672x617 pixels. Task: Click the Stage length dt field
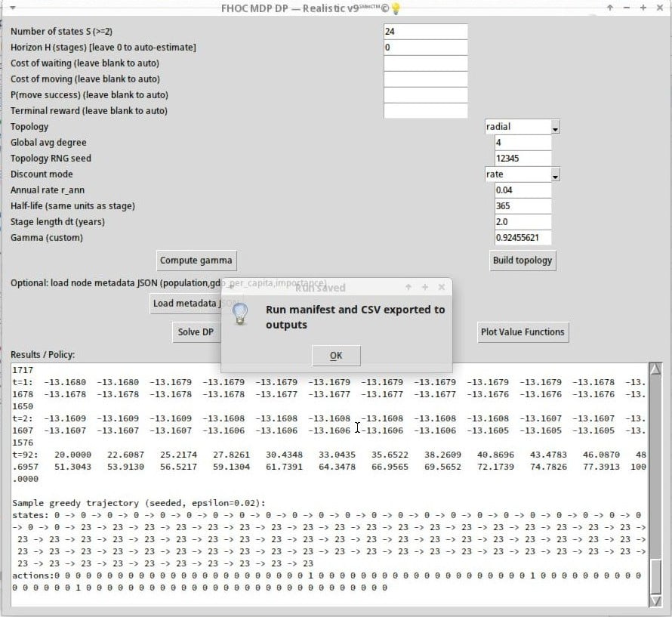(x=522, y=222)
